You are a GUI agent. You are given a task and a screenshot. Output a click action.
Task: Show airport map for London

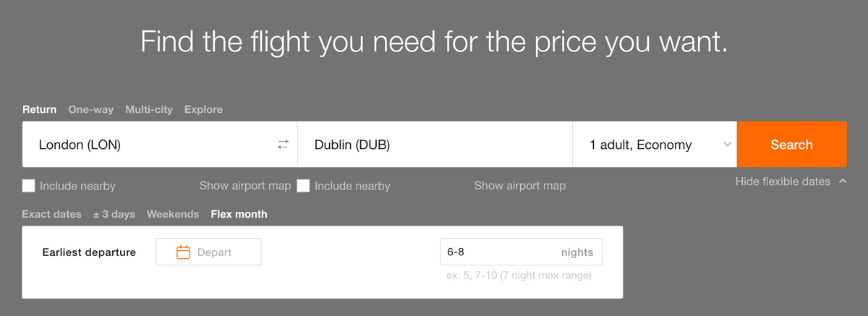coord(245,186)
